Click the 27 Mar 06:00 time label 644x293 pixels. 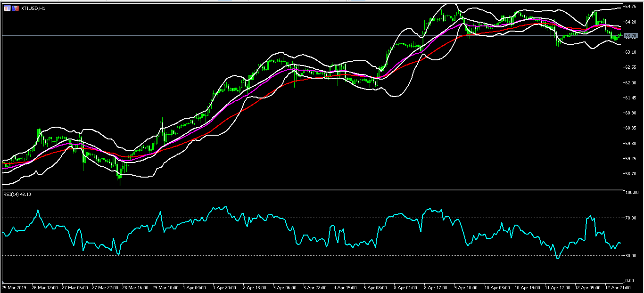[74, 287]
